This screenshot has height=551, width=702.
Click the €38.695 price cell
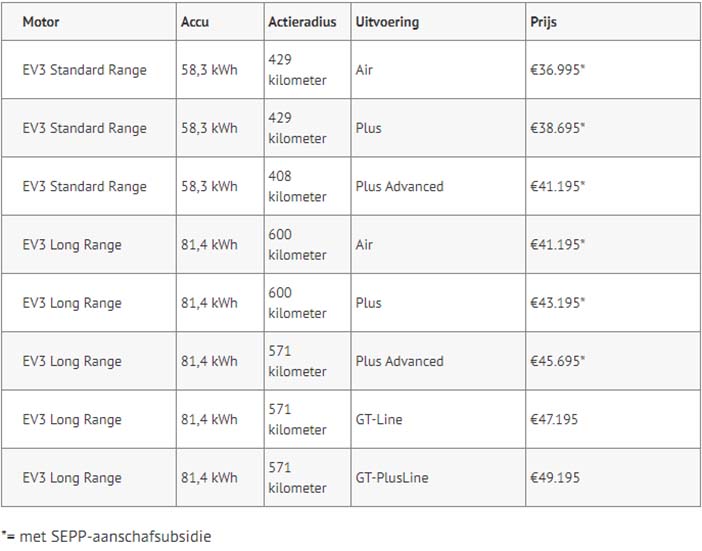tap(613, 128)
